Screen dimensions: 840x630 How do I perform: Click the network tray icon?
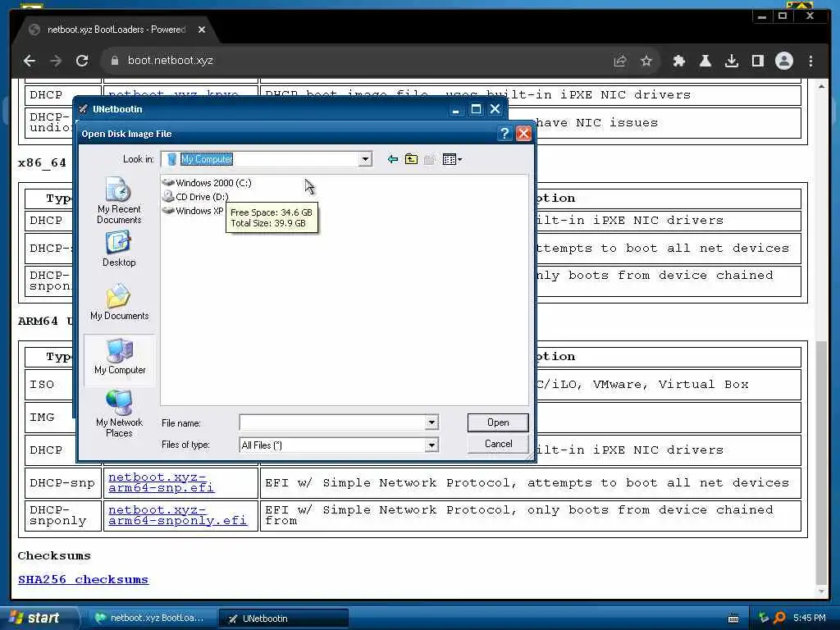coord(764,619)
